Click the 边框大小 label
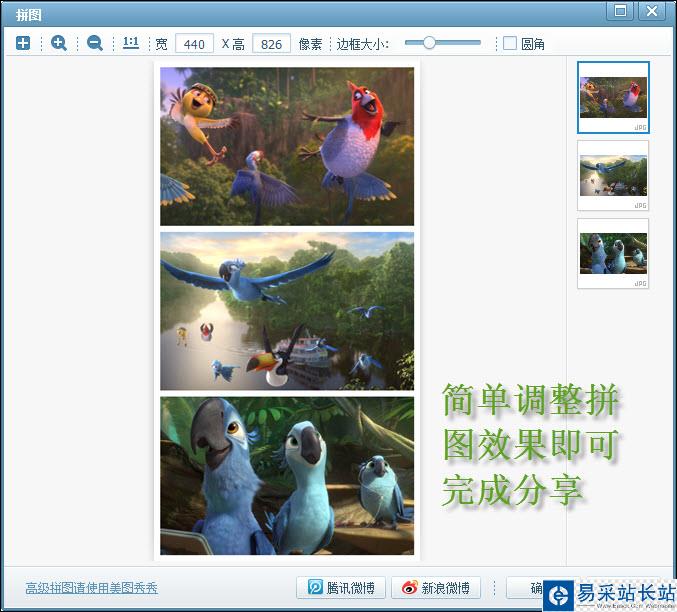677x612 pixels. [363, 44]
